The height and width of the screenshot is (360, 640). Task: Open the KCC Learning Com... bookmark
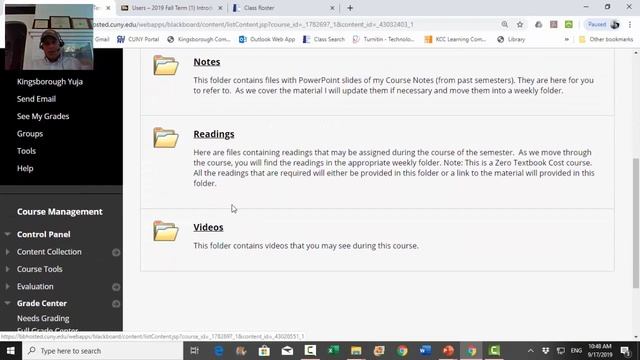[455, 39]
